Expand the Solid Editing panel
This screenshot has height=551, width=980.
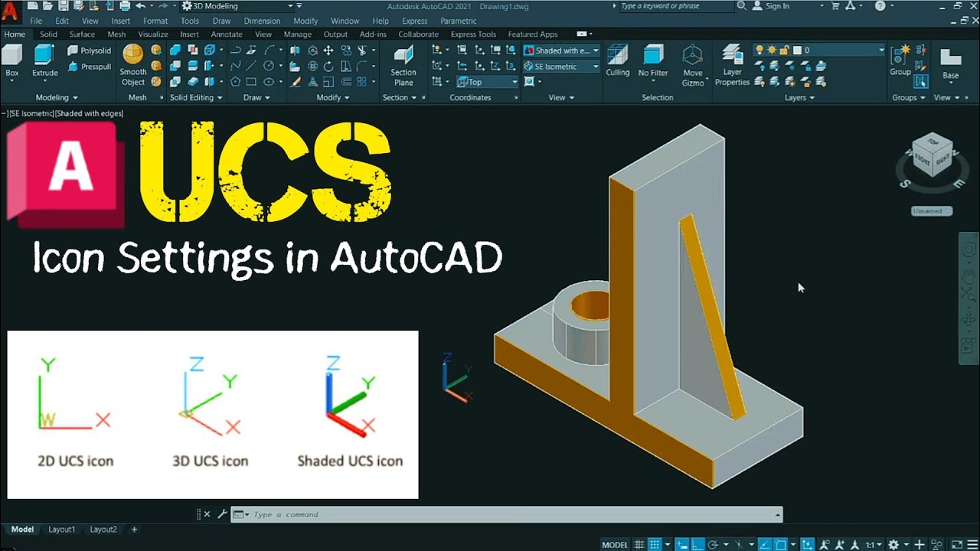196,97
